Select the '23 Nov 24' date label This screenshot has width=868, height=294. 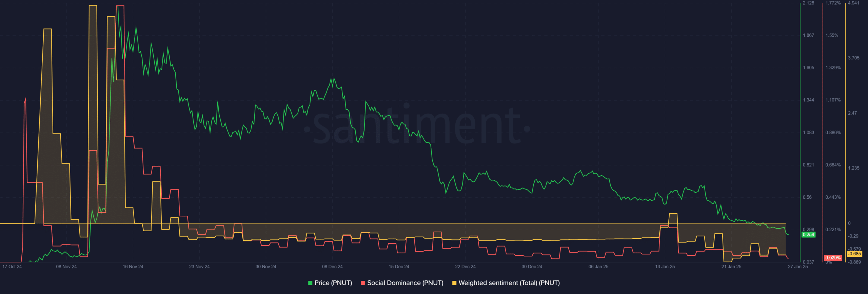click(x=199, y=267)
